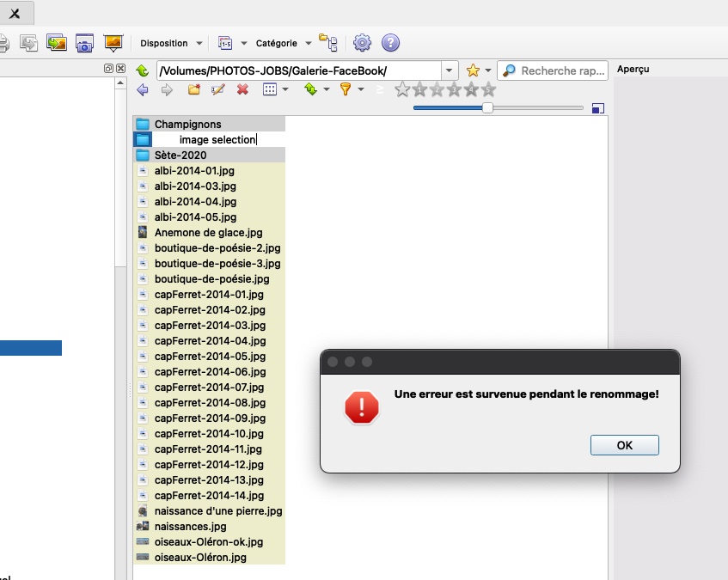Screen dimensions: 728x580
Task: Expand the folder path history dropdown
Action: coord(449,70)
